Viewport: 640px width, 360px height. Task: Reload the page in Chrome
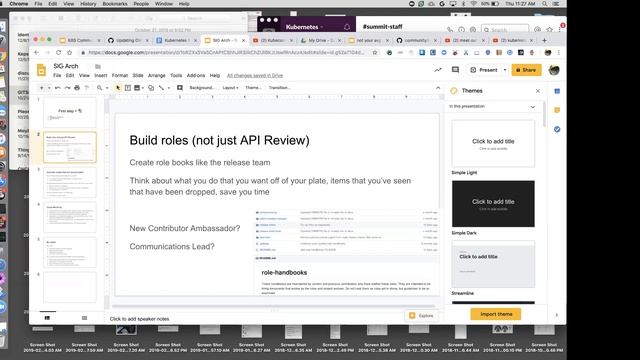[x=58, y=53]
